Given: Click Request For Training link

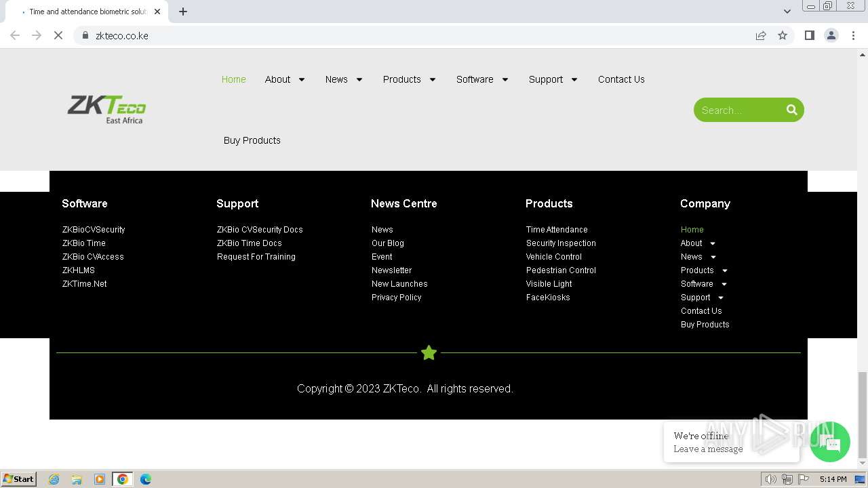Looking at the screenshot, I should tap(256, 257).
